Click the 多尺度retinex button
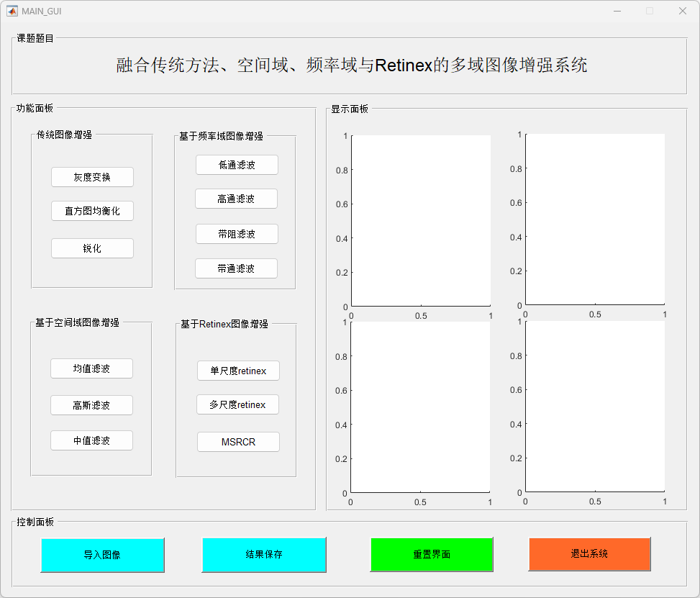This screenshot has width=700, height=598. tap(237, 404)
